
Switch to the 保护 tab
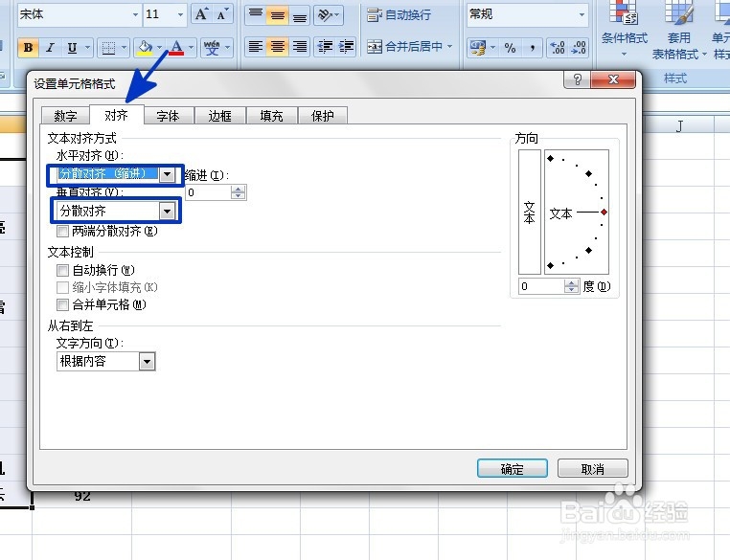323,115
